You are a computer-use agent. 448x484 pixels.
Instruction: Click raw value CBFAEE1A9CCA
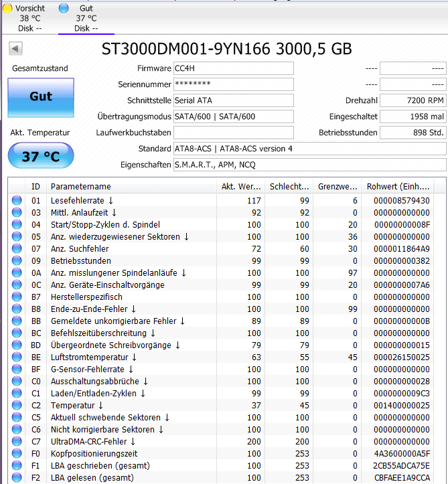402,477
